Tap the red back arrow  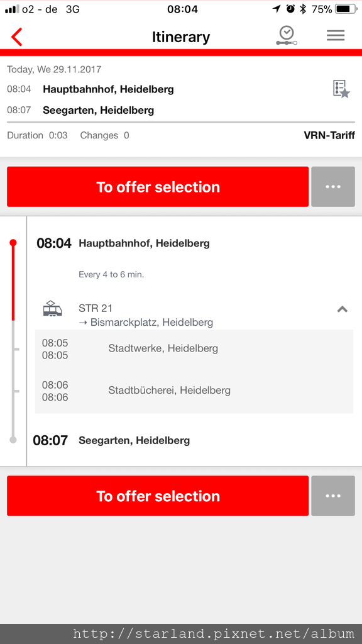click(16, 37)
